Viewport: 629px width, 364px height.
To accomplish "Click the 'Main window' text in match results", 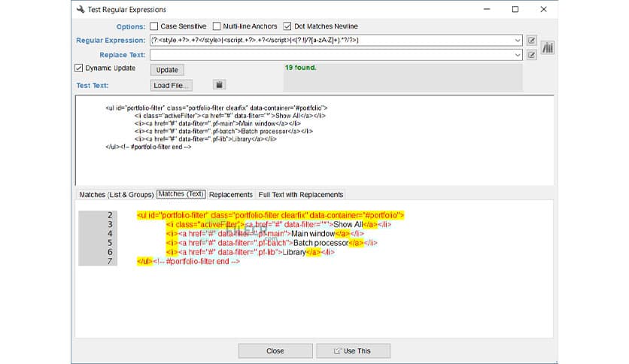I will point(313,234).
